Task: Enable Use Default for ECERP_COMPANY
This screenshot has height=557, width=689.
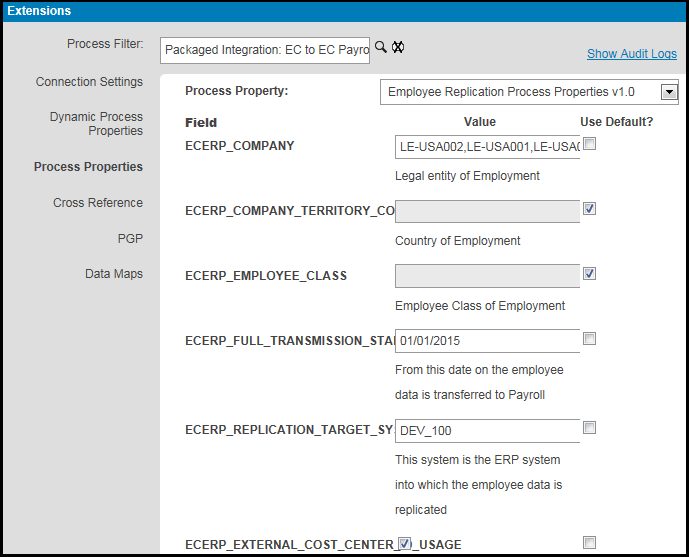Action: click(x=590, y=145)
